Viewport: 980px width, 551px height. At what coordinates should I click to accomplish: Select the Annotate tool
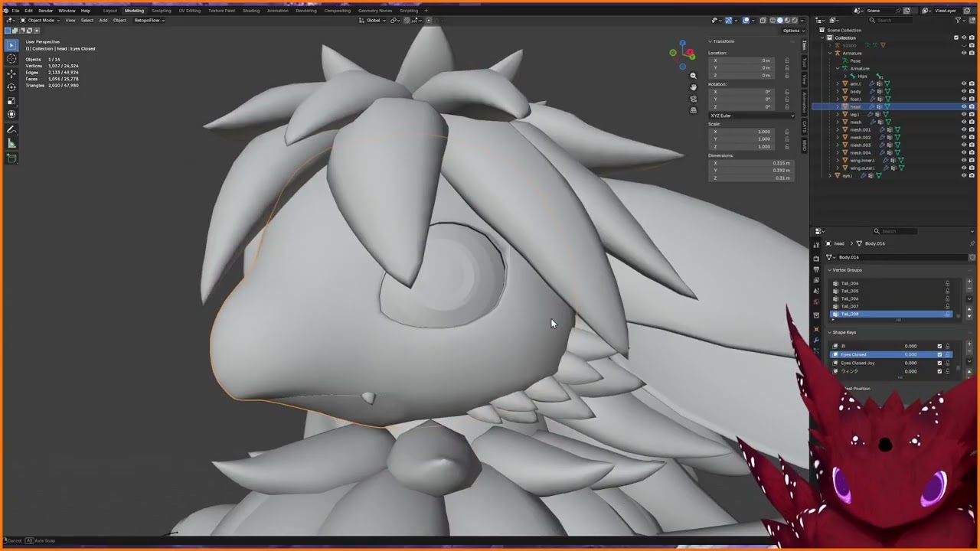point(11,130)
